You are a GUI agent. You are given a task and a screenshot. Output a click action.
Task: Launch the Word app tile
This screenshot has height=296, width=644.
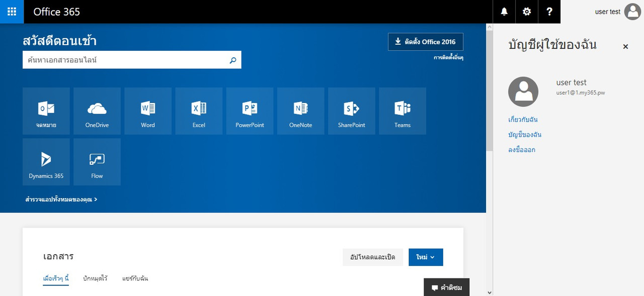coord(148,111)
